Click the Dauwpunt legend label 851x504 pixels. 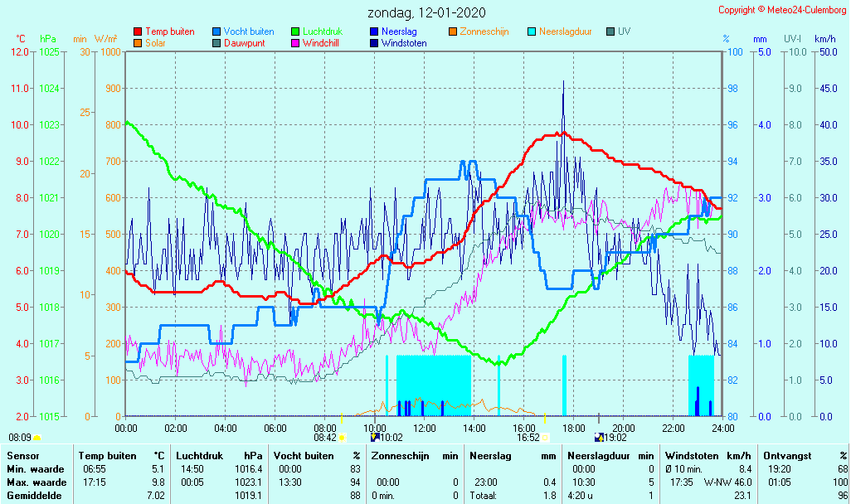tap(244, 43)
